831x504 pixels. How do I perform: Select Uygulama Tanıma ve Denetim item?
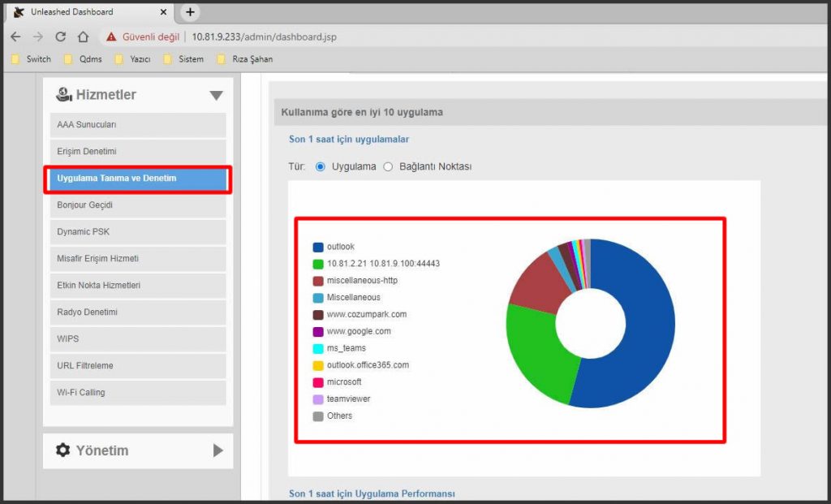[138, 179]
